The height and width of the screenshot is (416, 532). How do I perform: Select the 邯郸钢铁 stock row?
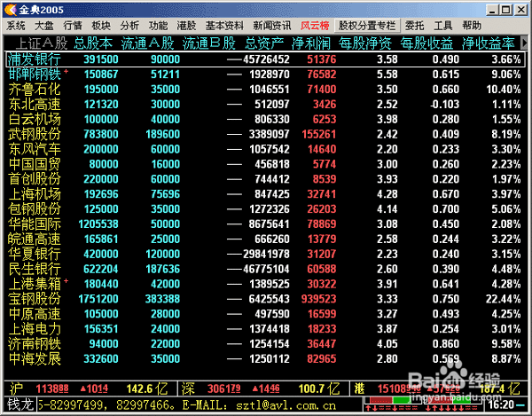click(265, 75)
